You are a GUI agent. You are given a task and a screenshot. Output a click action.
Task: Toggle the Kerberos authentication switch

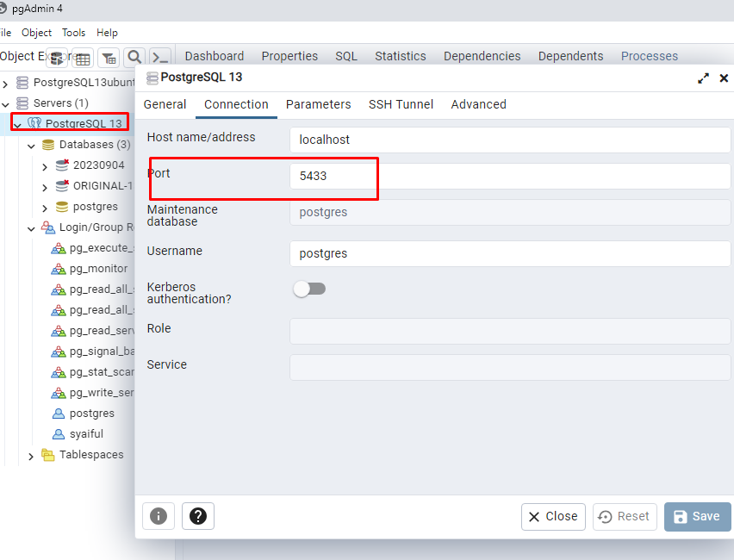(309, 289)
